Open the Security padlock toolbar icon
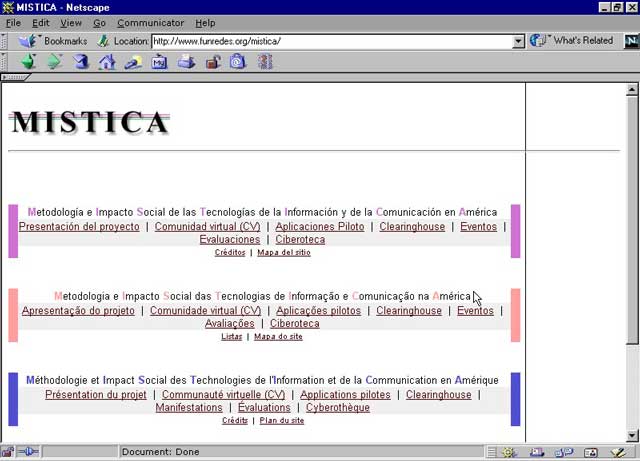The width and height of the screenshot is (640, 461). pyautogui.click(x=212, y=62)
